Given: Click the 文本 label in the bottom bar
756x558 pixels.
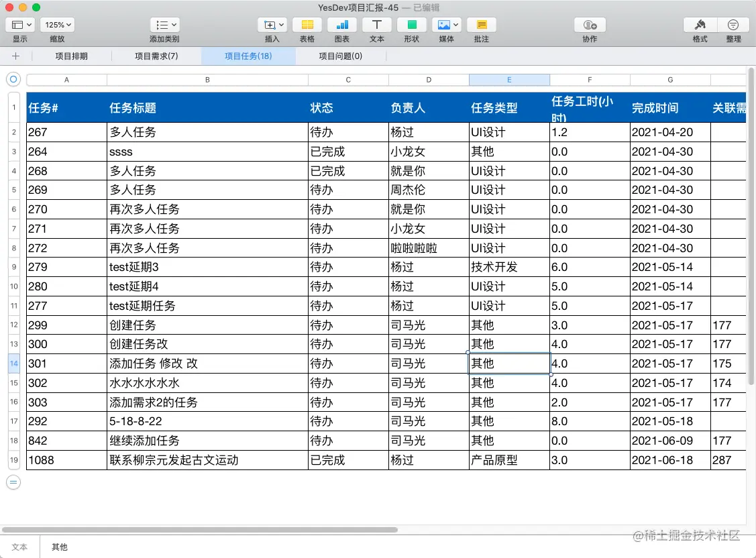Looking at the screenshot, I should [19, 547].
